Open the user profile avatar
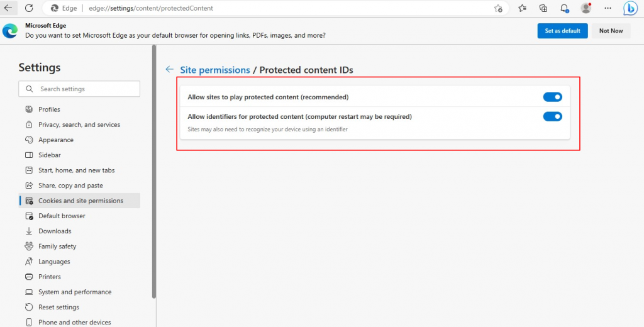The height and width of the screenshot is (327, 644). [x=586, y=8]
